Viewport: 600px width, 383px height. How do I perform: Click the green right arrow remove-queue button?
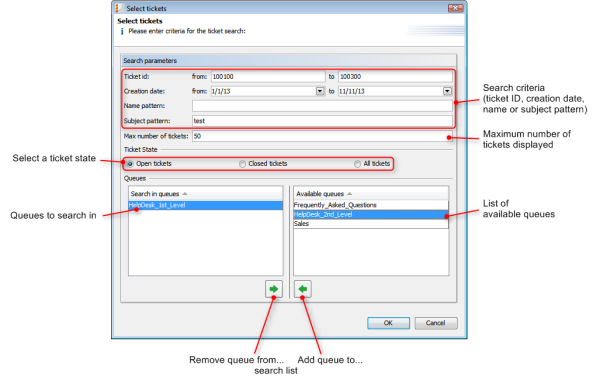tap(274, 289)
